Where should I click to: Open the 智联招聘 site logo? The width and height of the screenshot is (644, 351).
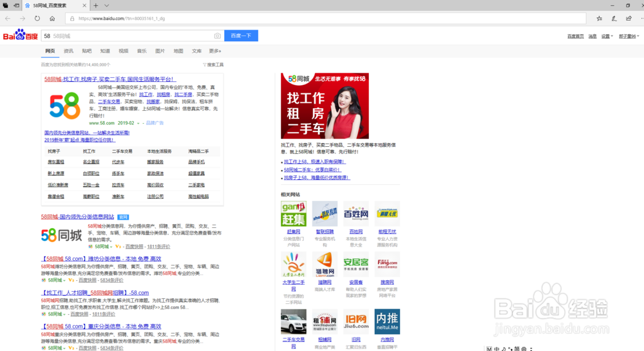click(x=325, y=213)
